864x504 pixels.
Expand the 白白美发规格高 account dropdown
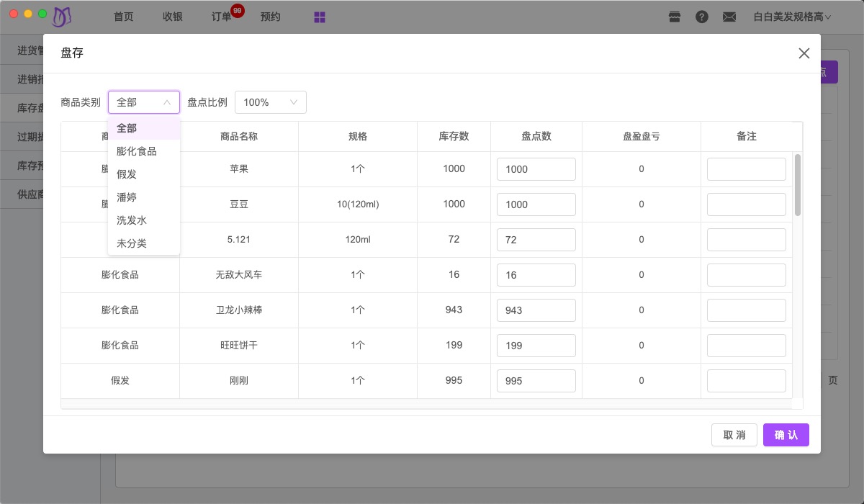792,17
